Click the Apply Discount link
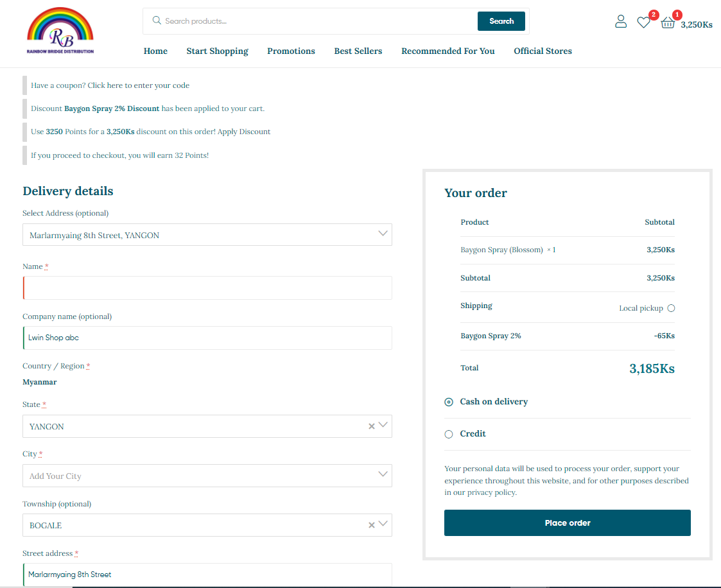The height and width of the screenshot is (588, 721). (x=244, y=132)
